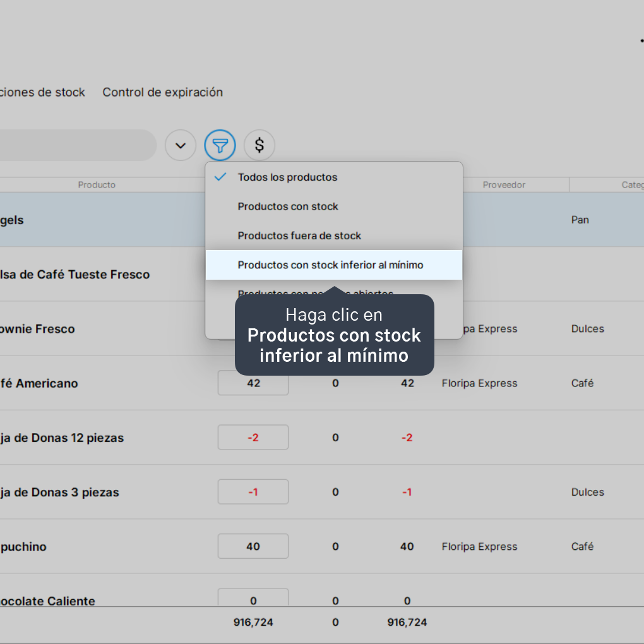Click the 916,724 total beneath the stock fields
This screenshot has height=644, width=644.
point(253,623)
